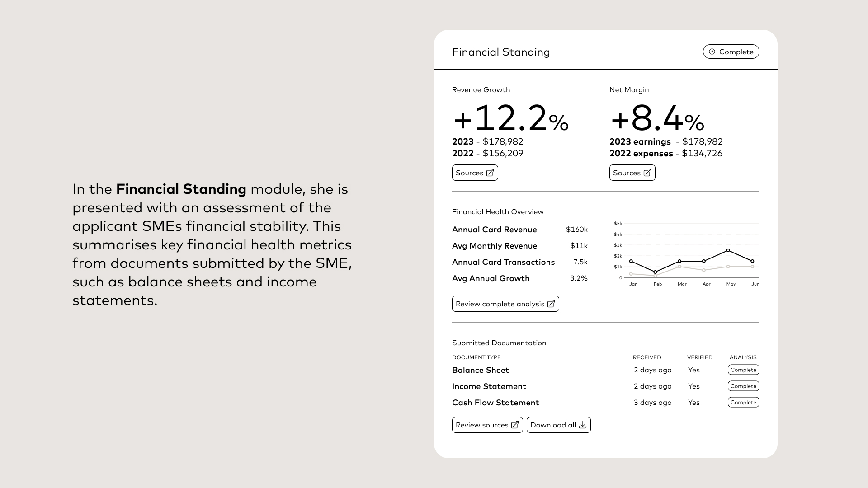The image size is (868, 488).
Task: Click the external link icon beside Review complete analysis
Action: tap(551, 304)
